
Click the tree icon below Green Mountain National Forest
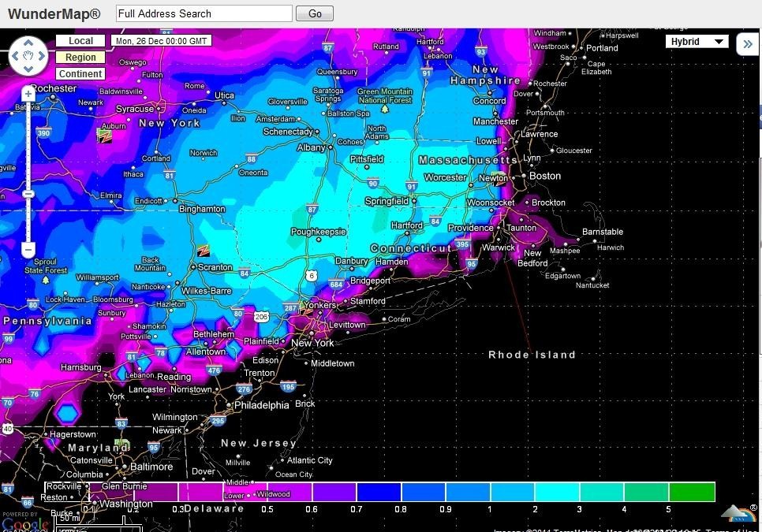click(x=385, y=110)
